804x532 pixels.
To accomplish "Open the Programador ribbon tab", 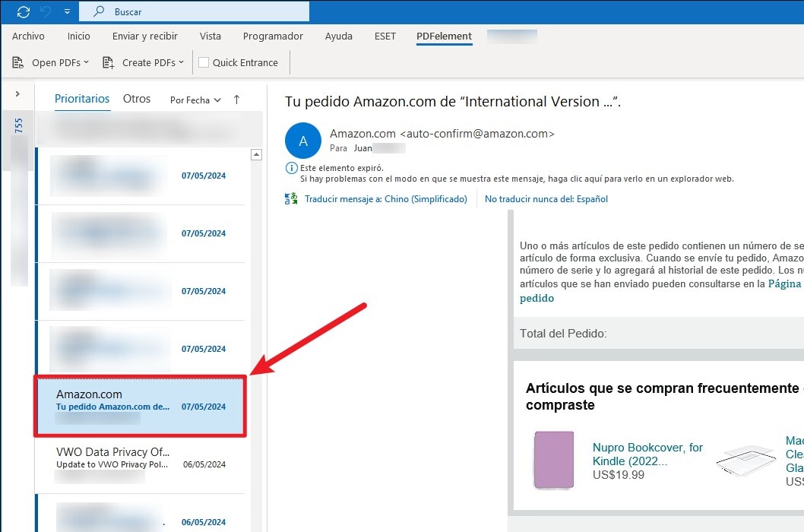I will (x=273, y=36).
